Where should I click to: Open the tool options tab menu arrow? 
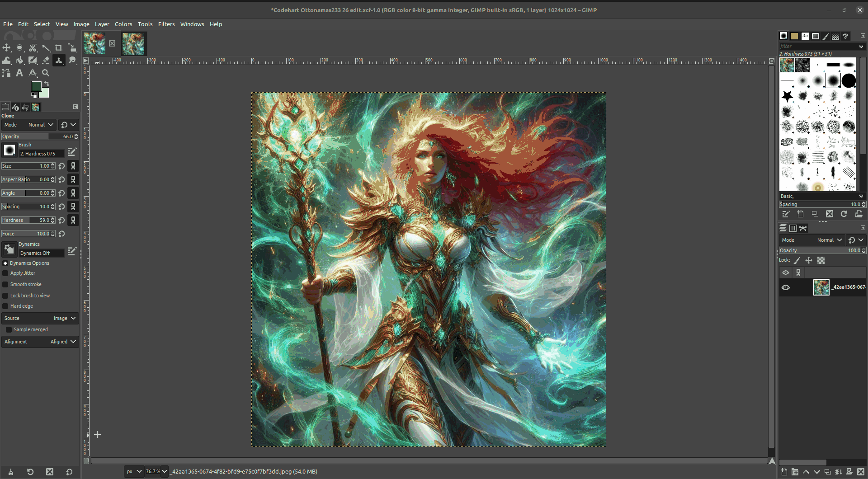click(75, 107)
